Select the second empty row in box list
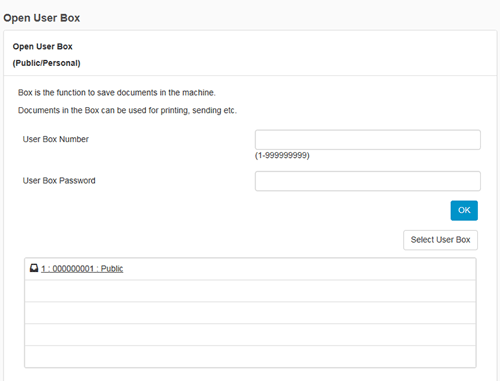The height and width of the screenshot is (381, 500). point(250,291)
